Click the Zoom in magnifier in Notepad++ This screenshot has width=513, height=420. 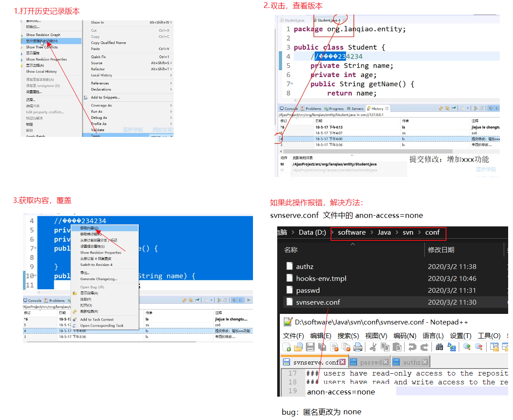click(467, 347)
